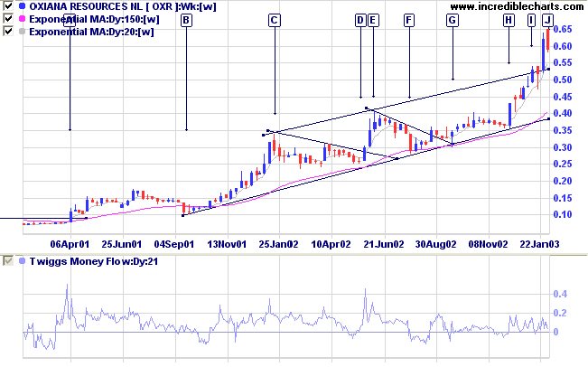Click the 06Apr01 date axis label
This screenshot has width=588, height=367.
tap(70, 245)
